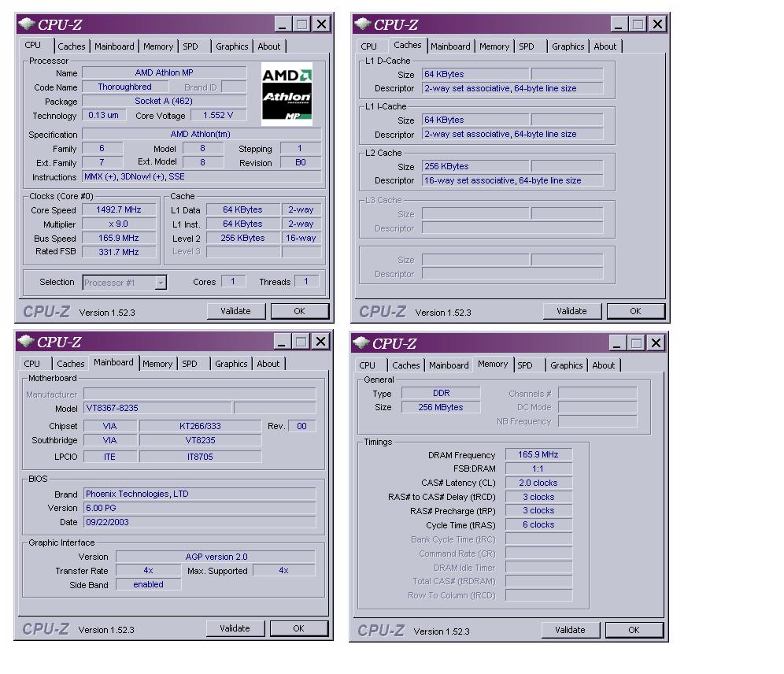
Task: Select Graphics tab in Mainboard window
Action: [x=231, y=364]
